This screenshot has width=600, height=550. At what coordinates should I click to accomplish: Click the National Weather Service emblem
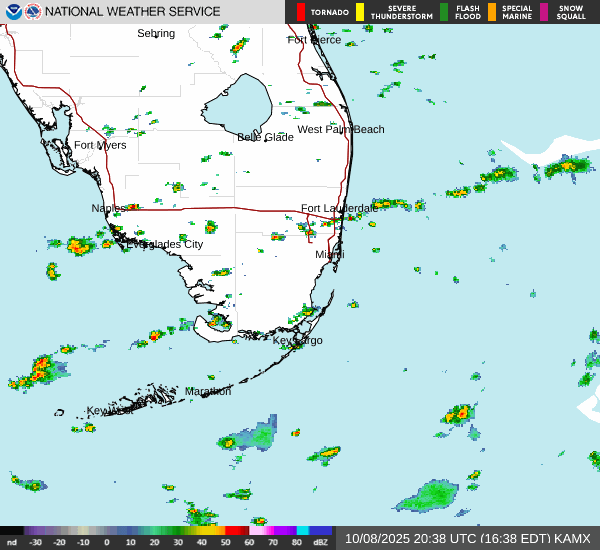[x=33, y=12]
